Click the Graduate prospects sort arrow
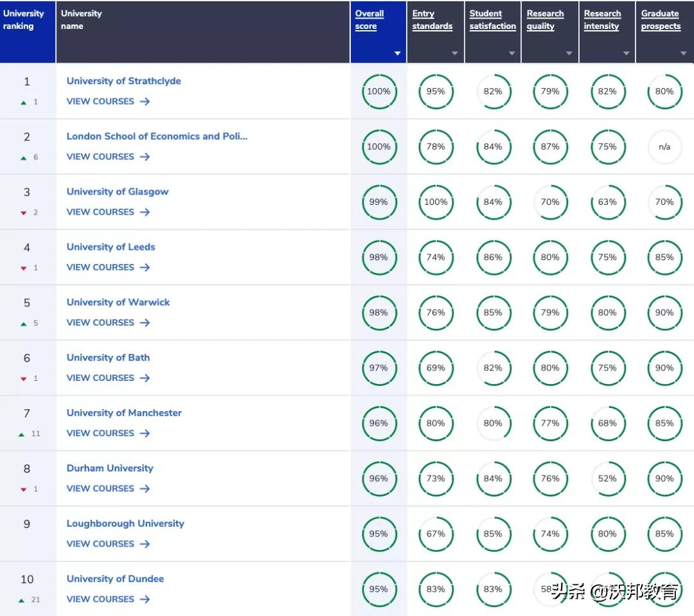Screen dimensions: 694x616 (683, 53)
